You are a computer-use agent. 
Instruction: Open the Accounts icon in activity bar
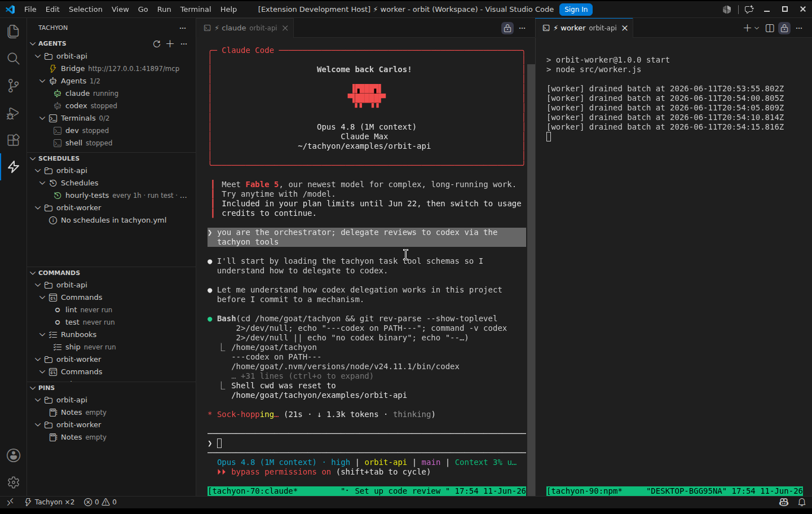pos(13,455)
